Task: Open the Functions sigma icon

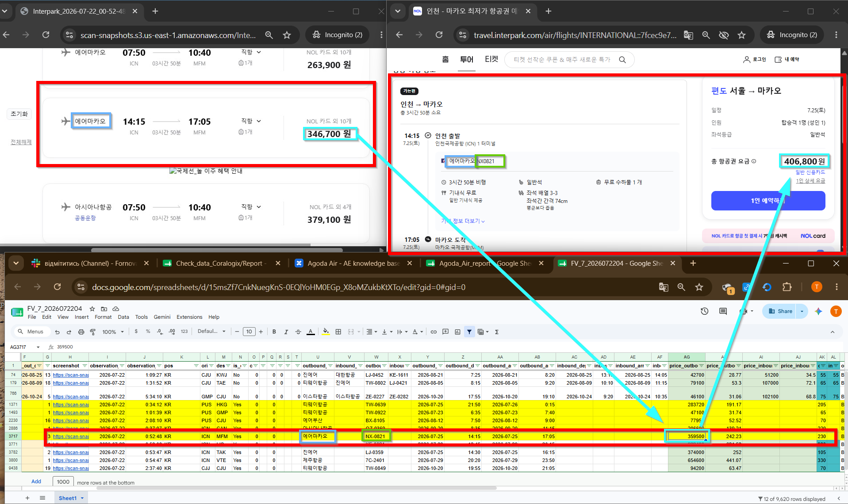Action: [x=497, y=332]
